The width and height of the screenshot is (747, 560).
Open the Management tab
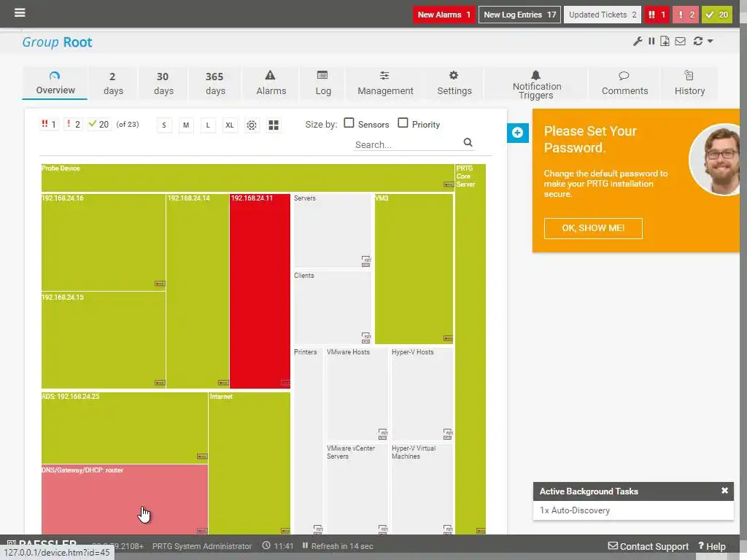point(385,83)
